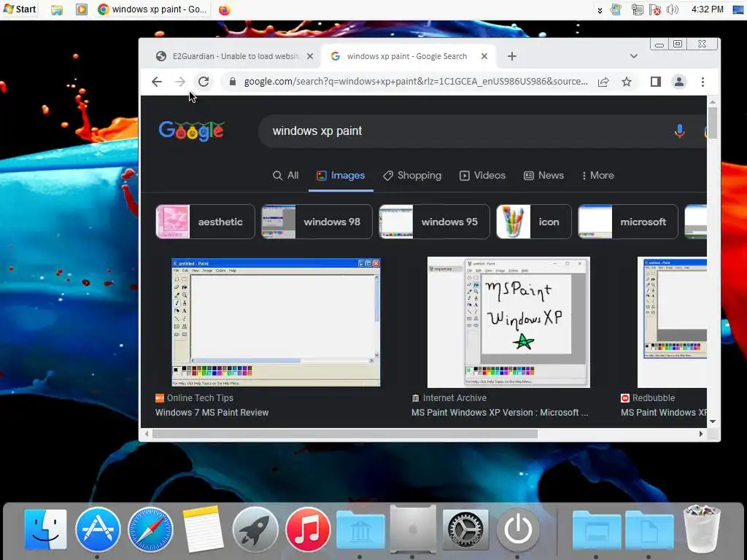Filter images by microsoft chip
The image size is (747, 560).
point(628,222)
